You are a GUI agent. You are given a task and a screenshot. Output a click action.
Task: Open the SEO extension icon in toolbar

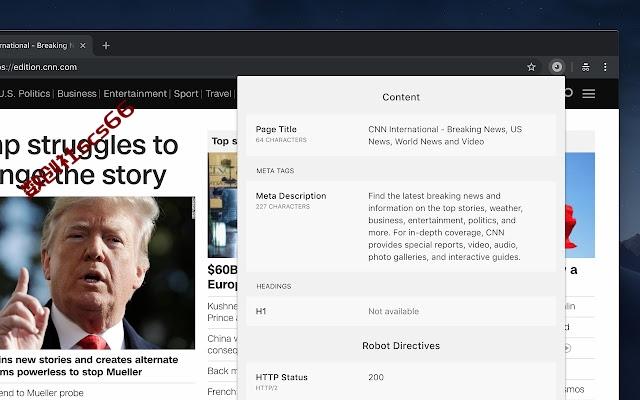[x=557, y=67]
